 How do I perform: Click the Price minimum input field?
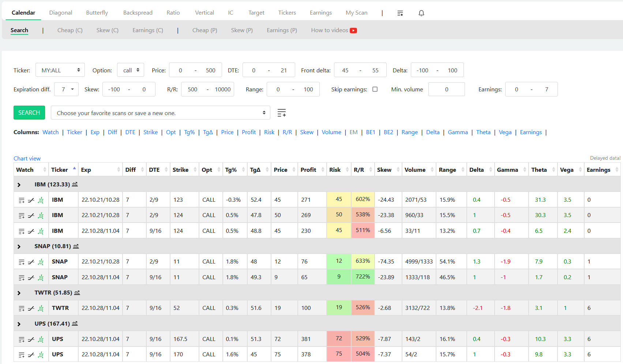(180, 70)
